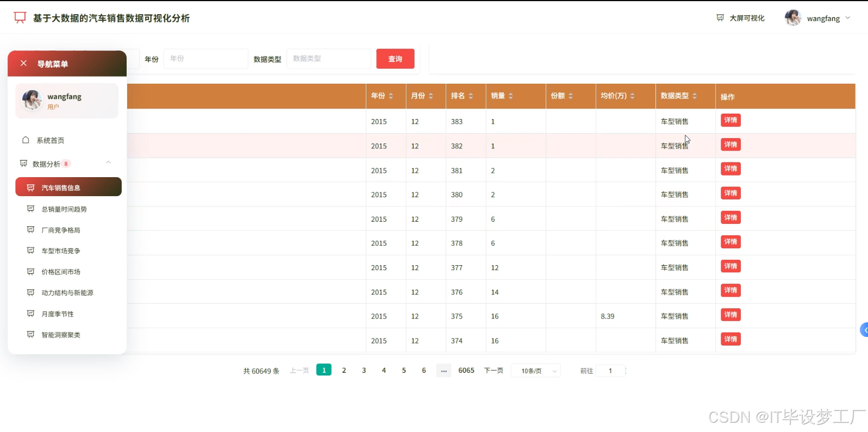Click the 价格区间市场 item icon
868x432 pixels.
coord(30,272)
